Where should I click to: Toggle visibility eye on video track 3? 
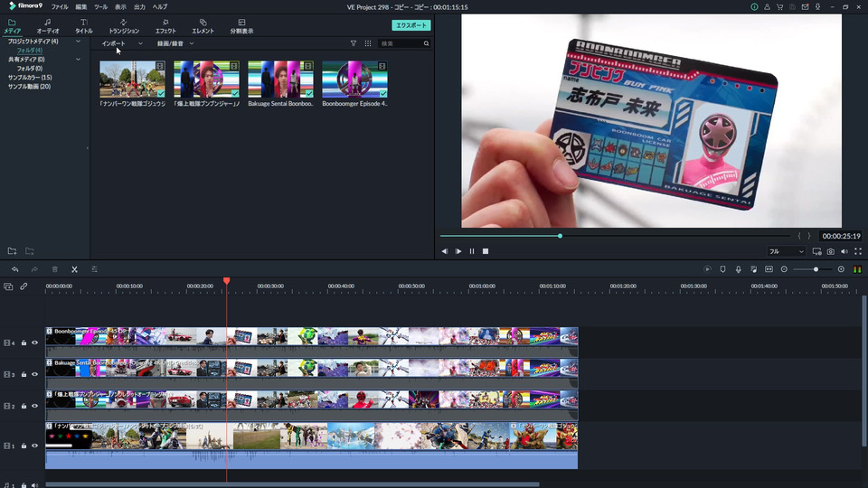coord(35,374)
